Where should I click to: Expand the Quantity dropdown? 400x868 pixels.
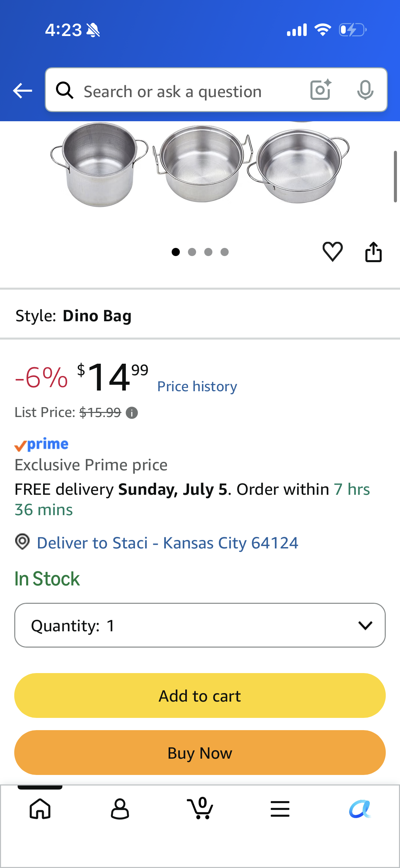coord(200,625)
